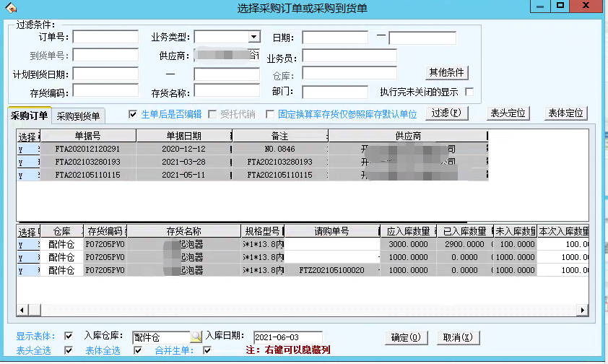The width and height of the screenshot is (608, 364).
Task: Click 日期 start field
Action: point(335,38)
